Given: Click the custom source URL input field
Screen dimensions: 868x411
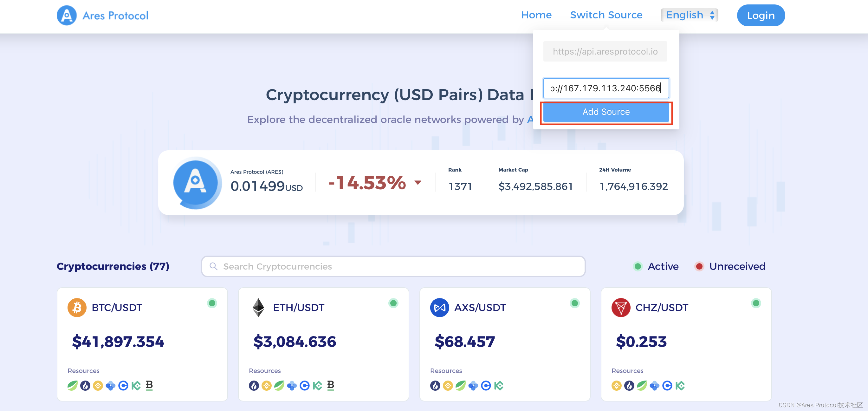Looking at the screenshot, I should [x=606, y=88].
